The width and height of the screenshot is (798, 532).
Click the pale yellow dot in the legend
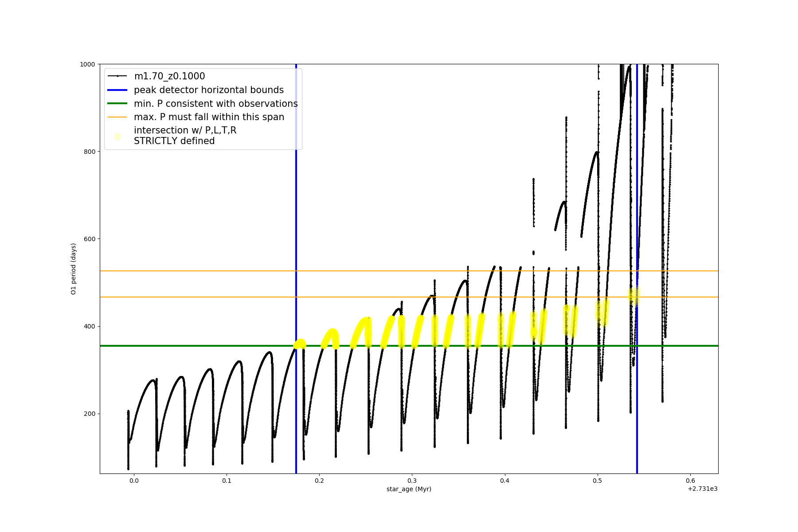click(x=117, y=137)
